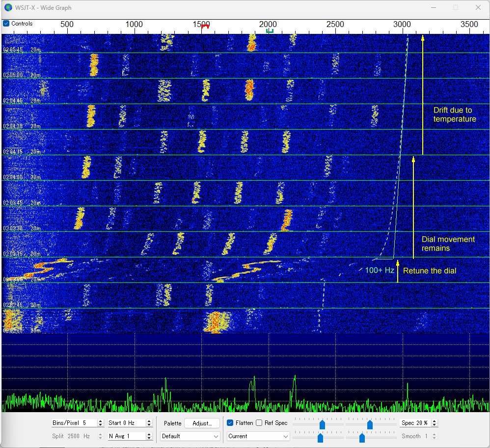This screenshot has width=490, height=448.
Task: Click the Bins/Pixel spinner arrows
Action: tap(101, 423)
